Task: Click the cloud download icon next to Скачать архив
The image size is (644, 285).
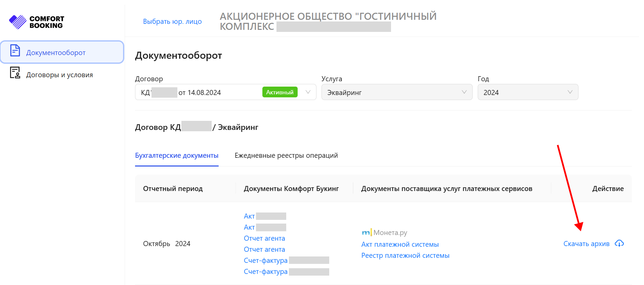Action: point(619,243)
